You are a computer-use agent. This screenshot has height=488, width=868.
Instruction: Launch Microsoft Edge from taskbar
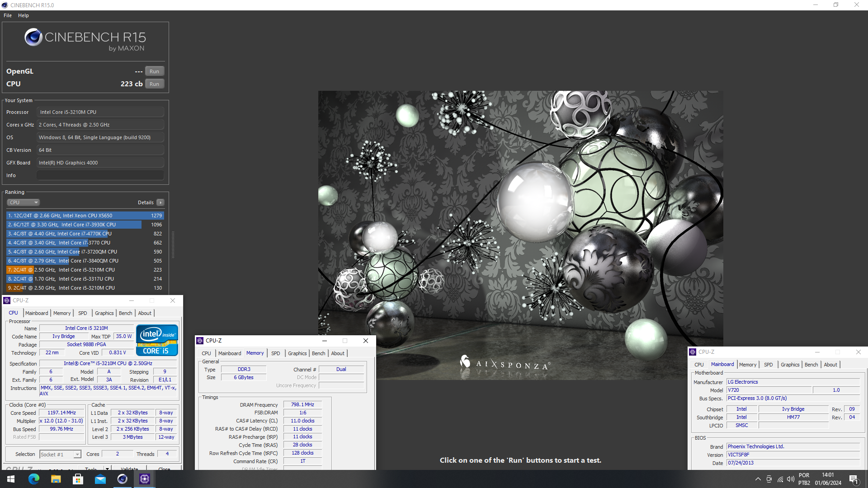pos(33,479)
